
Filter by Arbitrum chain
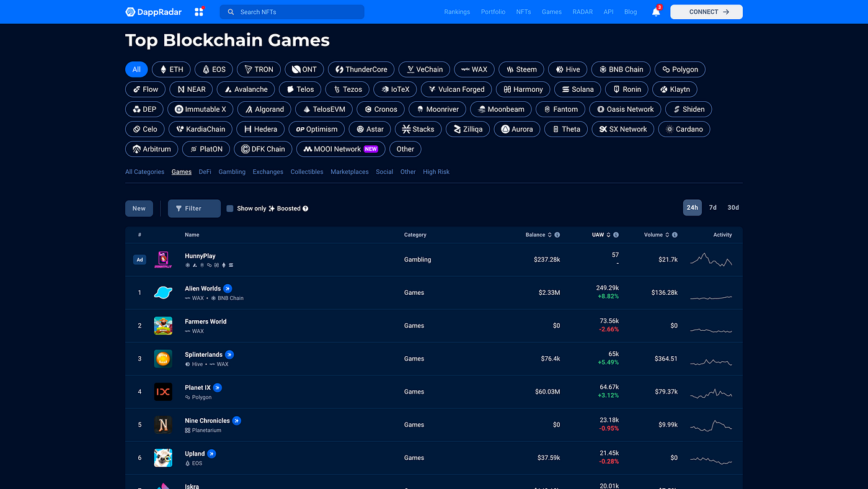(x=152, y=149)
